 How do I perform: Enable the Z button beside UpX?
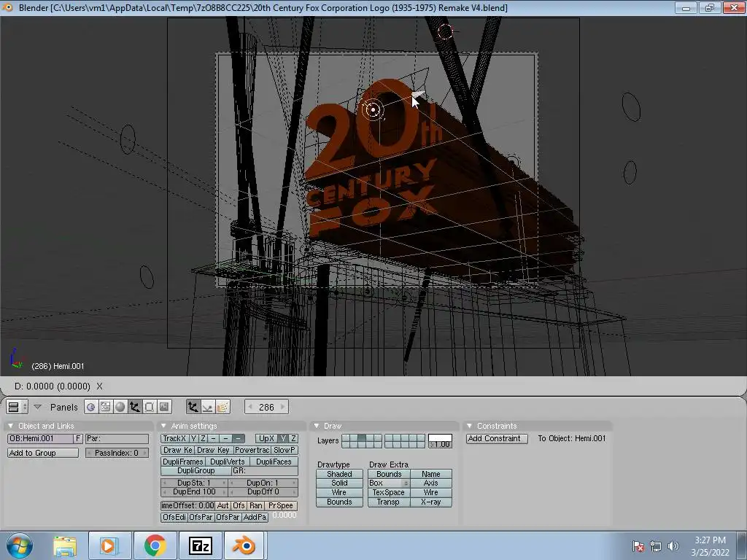tap(293, 438)
